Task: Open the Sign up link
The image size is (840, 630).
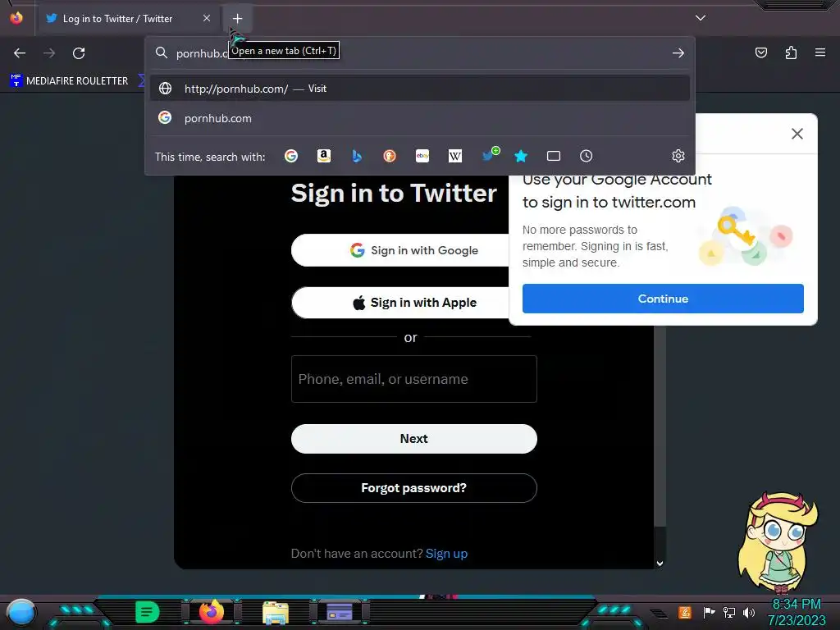Action: [x=446, y=554]
